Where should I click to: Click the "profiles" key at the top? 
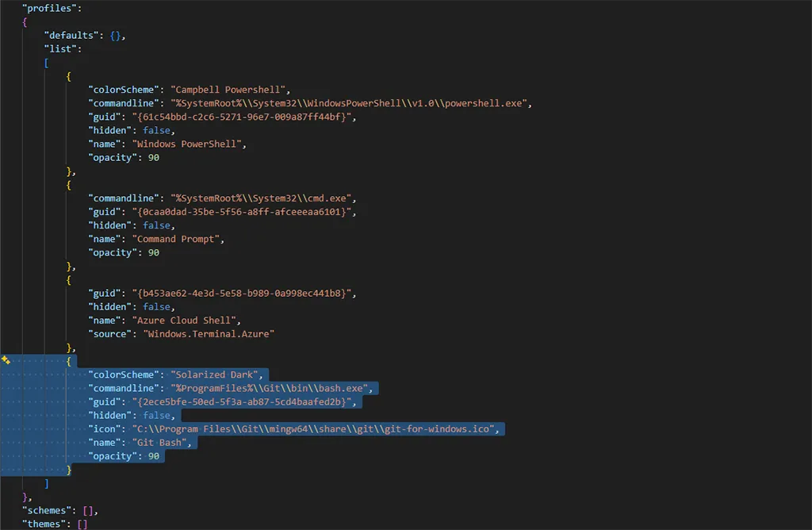click(49, 8)
